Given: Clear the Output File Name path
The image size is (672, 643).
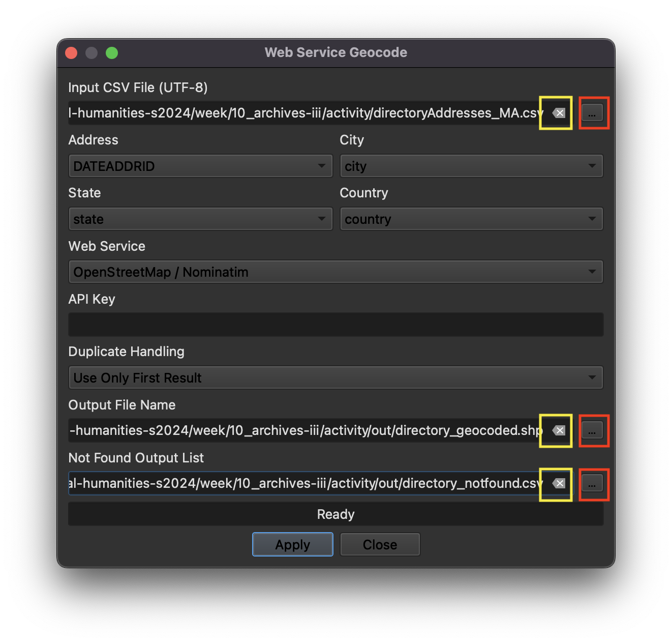Looking at the screenshot, I should coord(559,430).
